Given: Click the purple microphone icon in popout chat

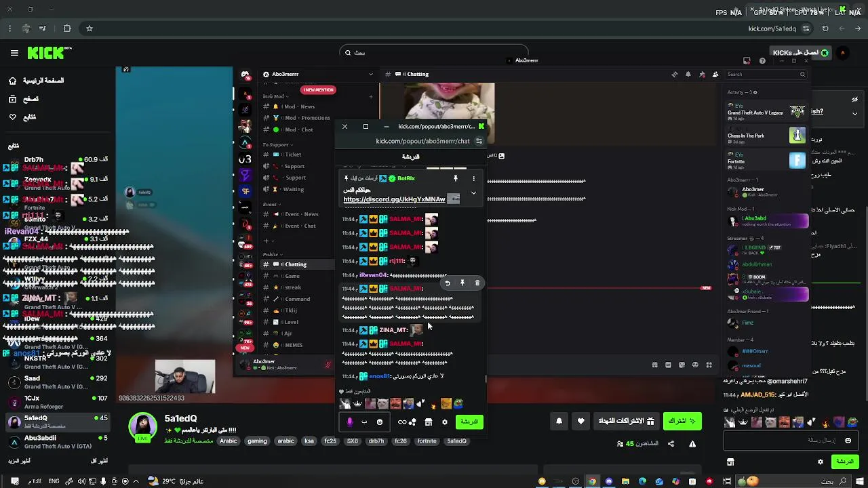Looking at the screenshot, I should tap(350, 422).
